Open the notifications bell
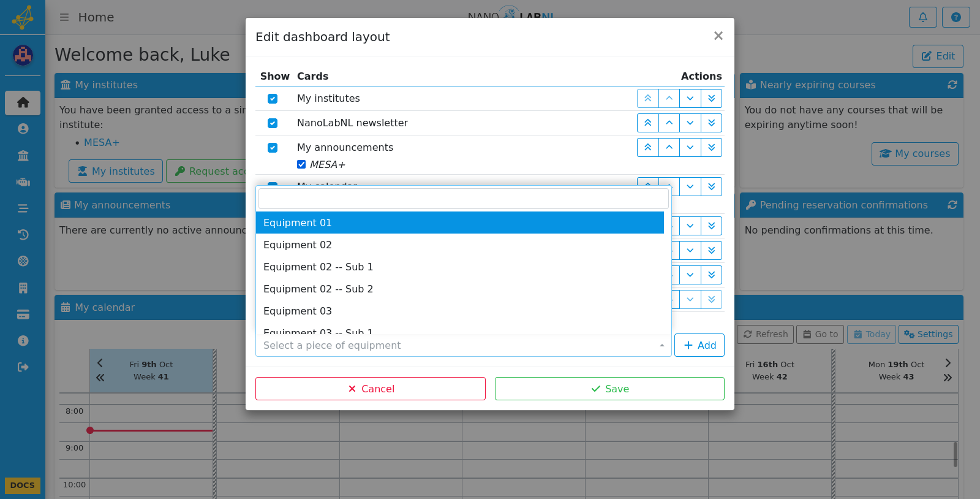Image resolution: width=980 pixels, height=499 pixels. click(x=923, y=17)
